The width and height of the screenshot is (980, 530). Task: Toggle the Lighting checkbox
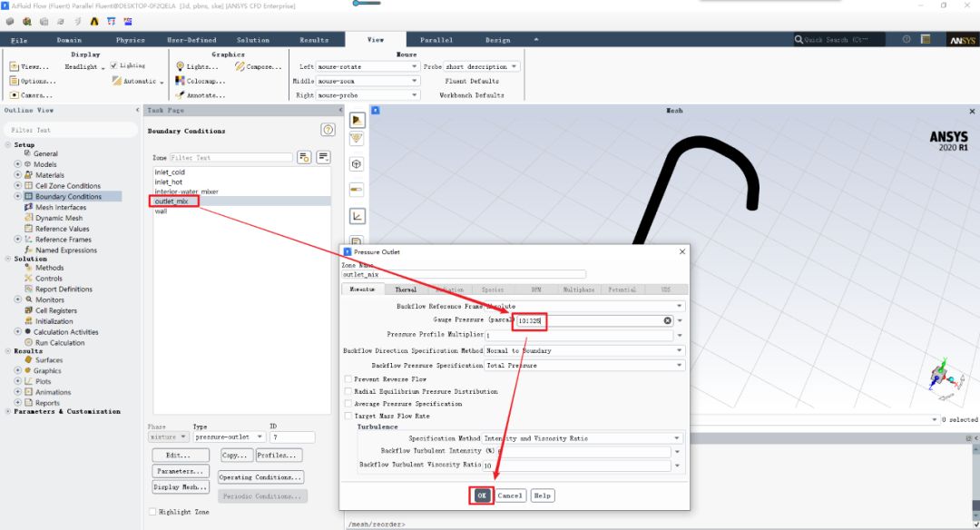113,65
